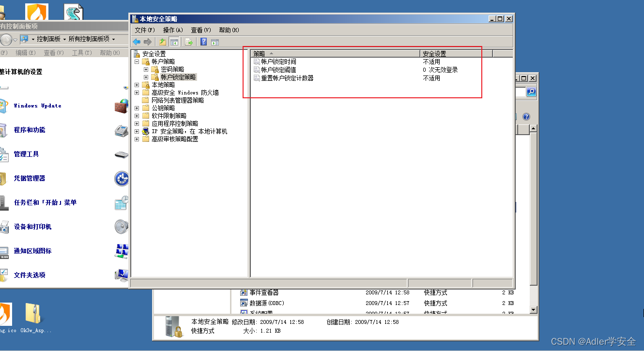The height and width of the screenshot is (351, 644).
Task: Open 文件夹选项 in Control Panel
Action: click(x=30, y=275)
